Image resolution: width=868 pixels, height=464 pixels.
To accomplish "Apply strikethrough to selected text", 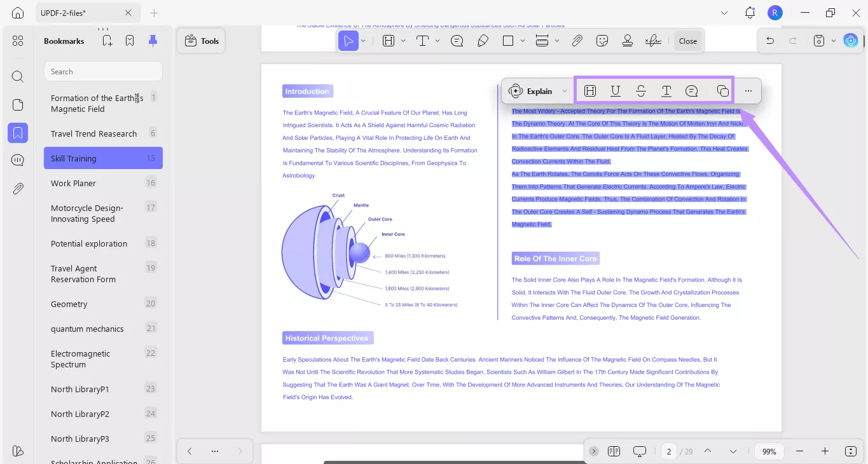I will [641, 91].
